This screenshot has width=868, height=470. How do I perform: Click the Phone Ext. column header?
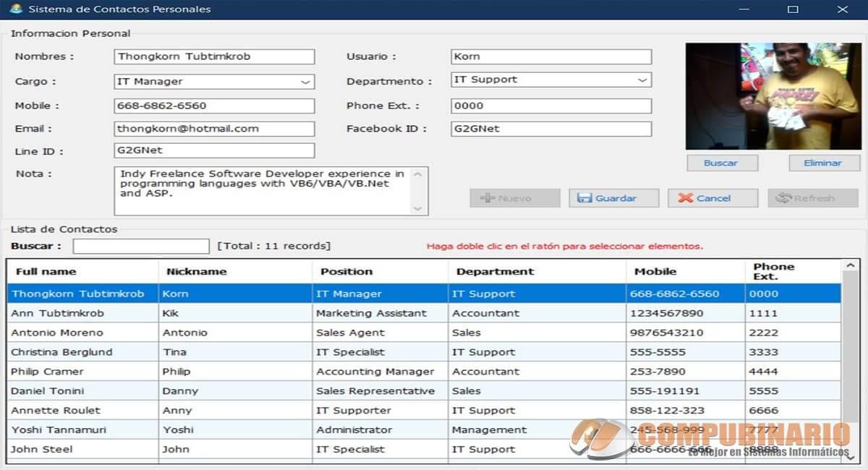(793, 272)
